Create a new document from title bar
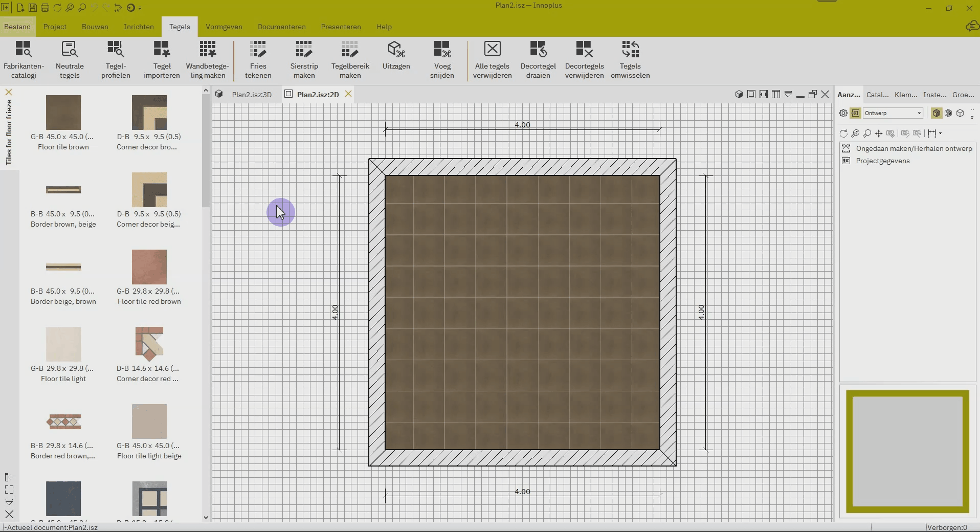 20,8
